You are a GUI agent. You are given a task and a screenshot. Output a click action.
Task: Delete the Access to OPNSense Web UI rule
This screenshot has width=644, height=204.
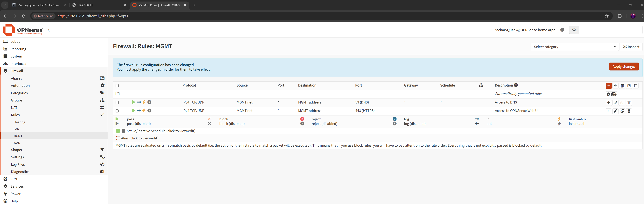(629, 111)
